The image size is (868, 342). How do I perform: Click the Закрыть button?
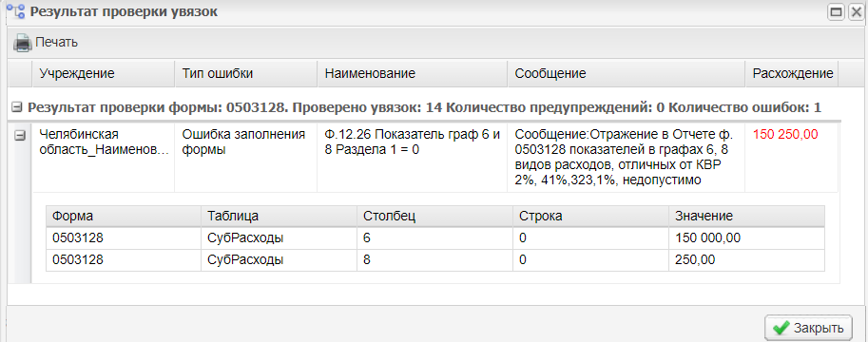coord(808,328)
